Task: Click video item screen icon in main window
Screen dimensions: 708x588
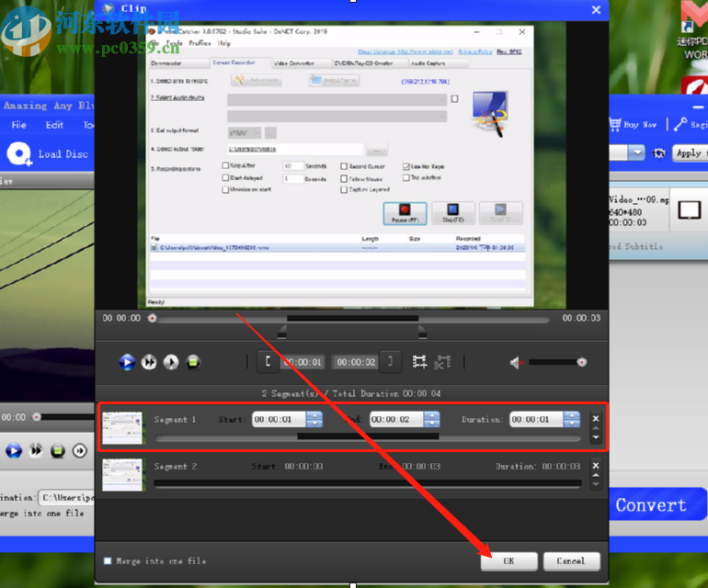Action: click(x=690, y=209)
